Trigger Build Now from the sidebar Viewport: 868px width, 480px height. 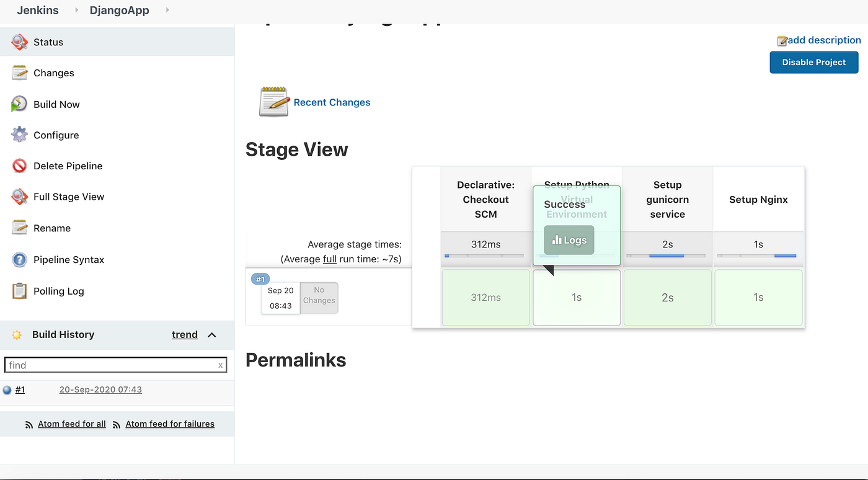pyautogui.click(x=19, y=104)
